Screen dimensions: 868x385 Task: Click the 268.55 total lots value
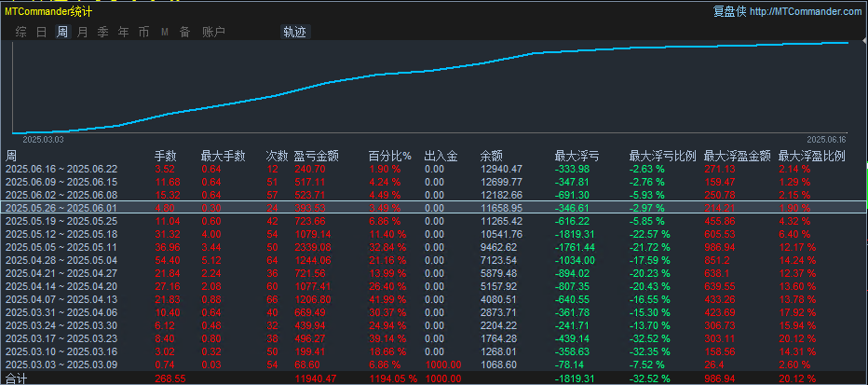point(169,378)
